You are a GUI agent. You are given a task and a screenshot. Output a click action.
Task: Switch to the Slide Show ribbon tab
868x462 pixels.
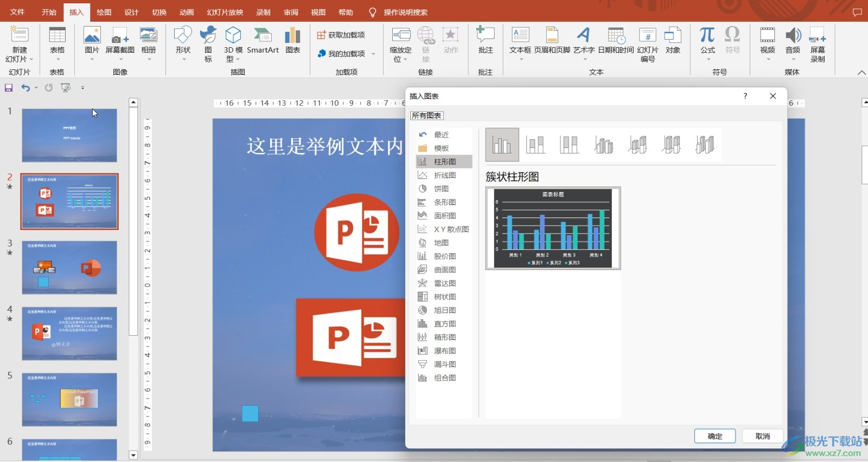coord(225,12)
